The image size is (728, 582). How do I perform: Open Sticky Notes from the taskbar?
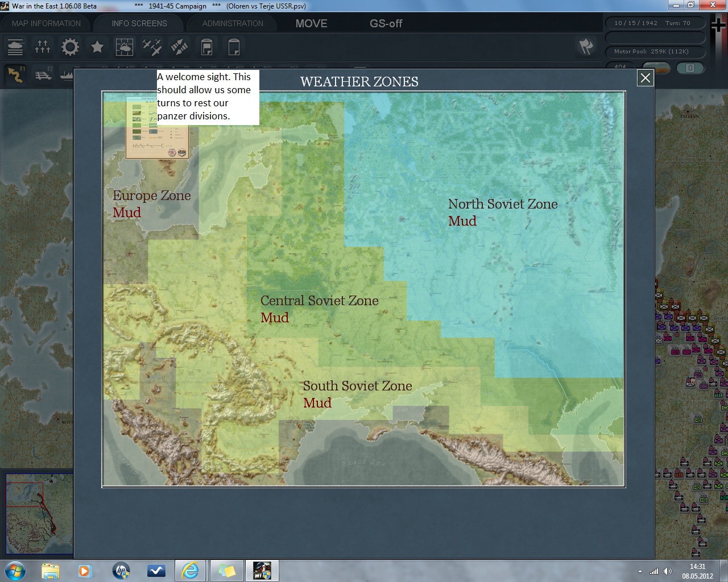coord(226,570)
